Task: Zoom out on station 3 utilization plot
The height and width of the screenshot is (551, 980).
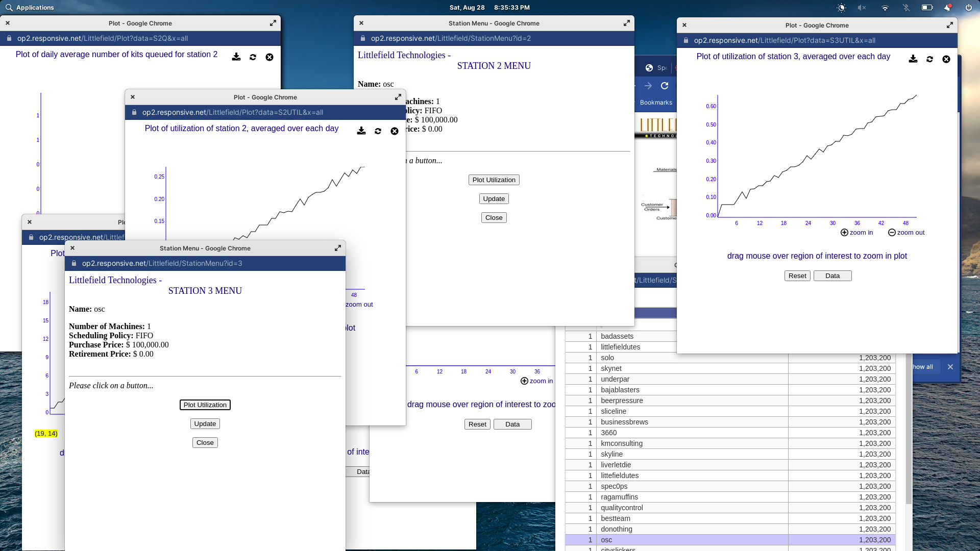Action: [906, 233]
